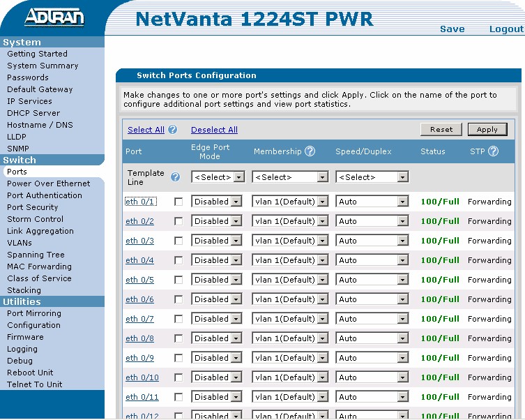Image resolution: width=525 pixels, height=420 pixels.
Task: Click the Logout link
Action: tap(506, 29)
